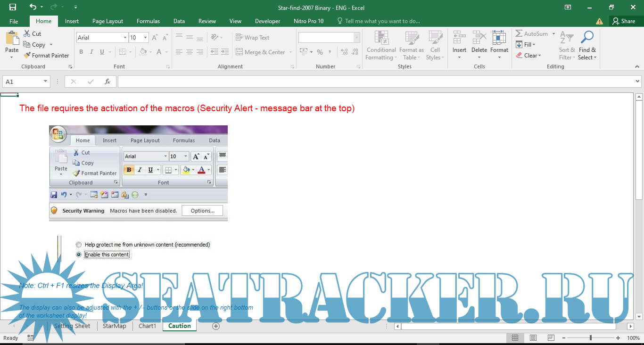Toggle Bold formatting button
The height and width of the screenshot is (345, 644).
pos(81,52)
